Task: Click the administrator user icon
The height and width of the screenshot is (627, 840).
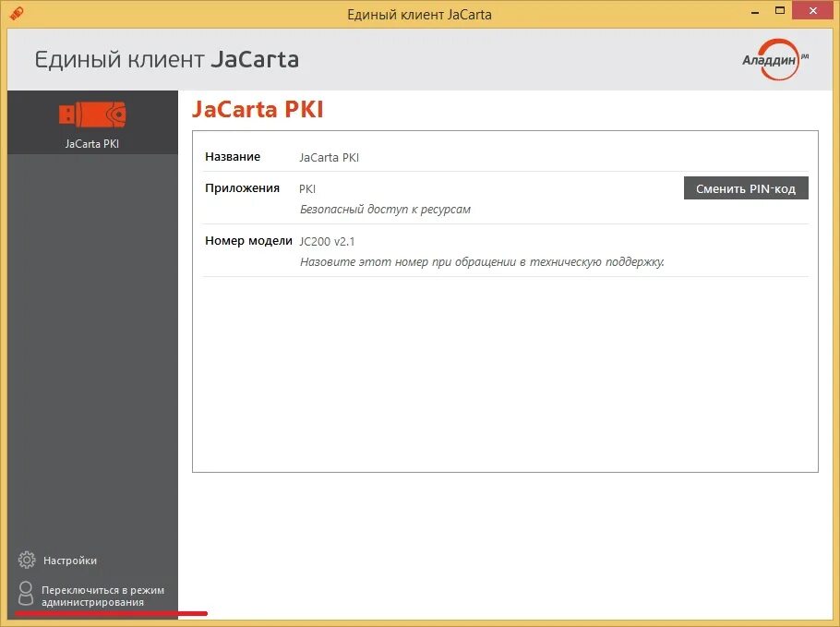Action: click(x=26, y=595)
